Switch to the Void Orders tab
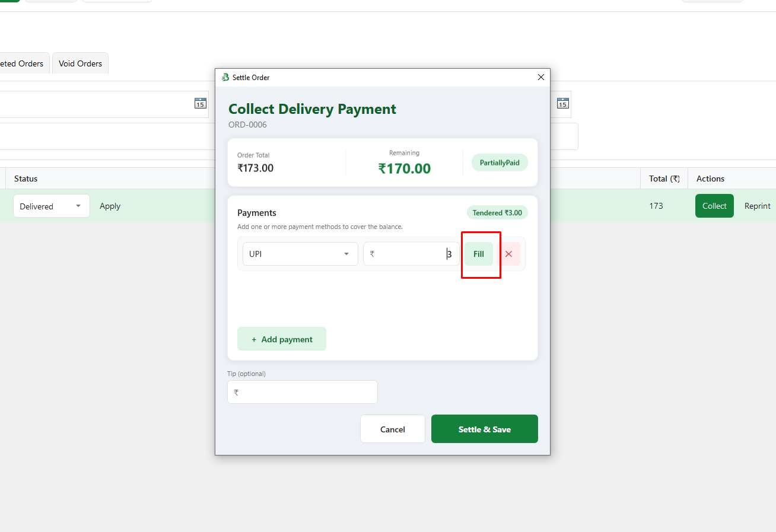The image size is (776, 532). (80, 63)
